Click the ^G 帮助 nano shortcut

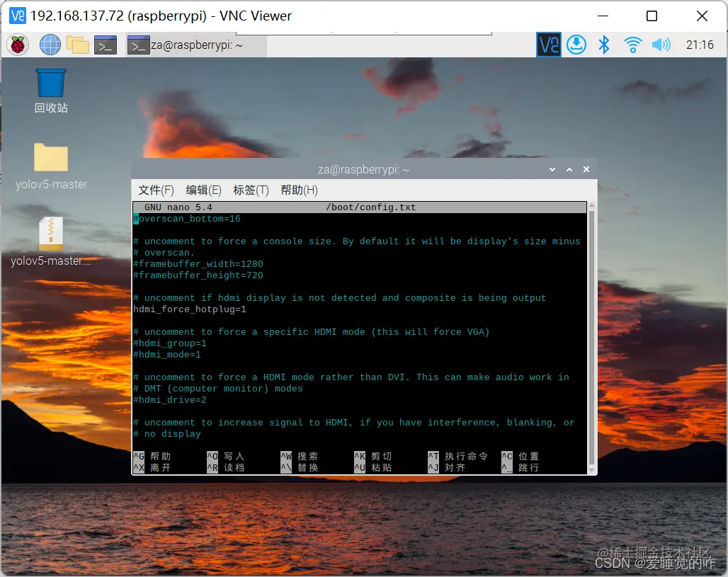(x=152, y=457)
